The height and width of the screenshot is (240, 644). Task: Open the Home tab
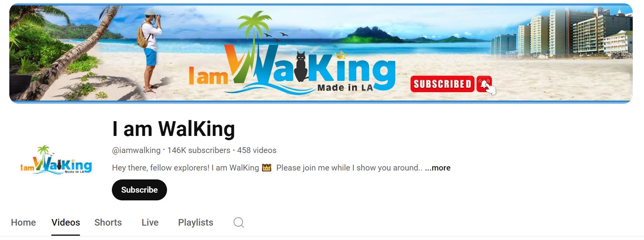coord(23,223)
